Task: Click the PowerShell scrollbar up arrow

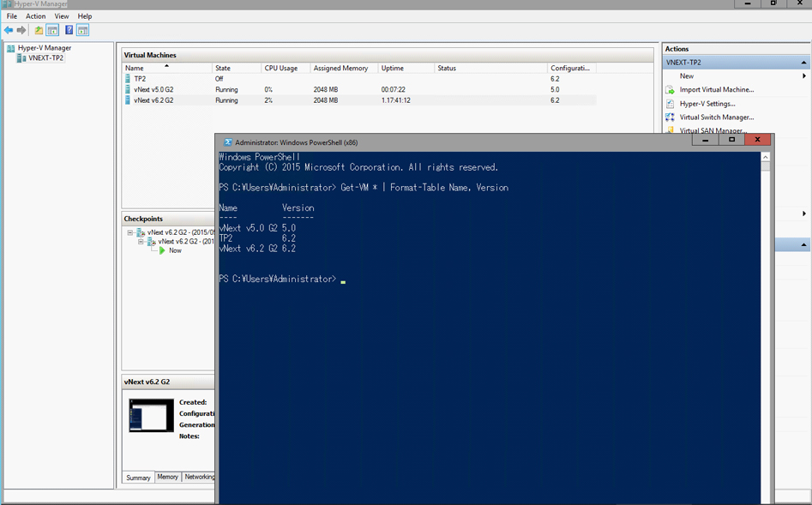Action: click(766, 157)
